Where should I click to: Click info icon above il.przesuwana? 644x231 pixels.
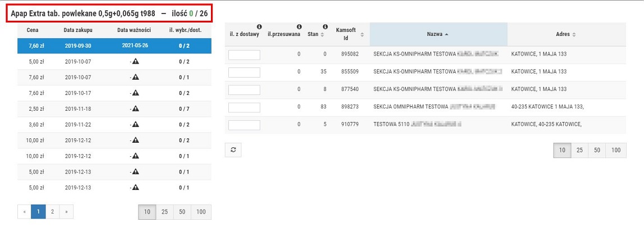point(299,27)
